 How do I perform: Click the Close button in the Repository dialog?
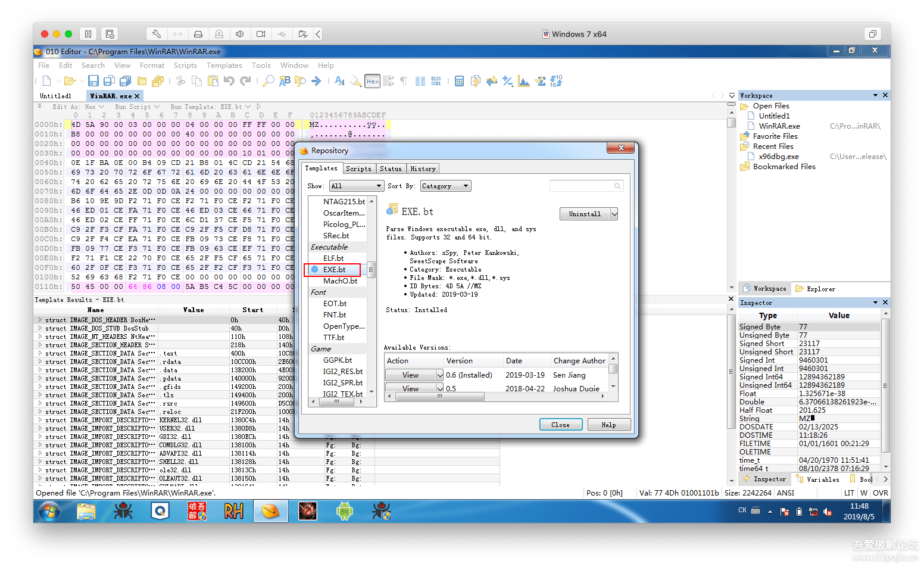click(560, 425)
